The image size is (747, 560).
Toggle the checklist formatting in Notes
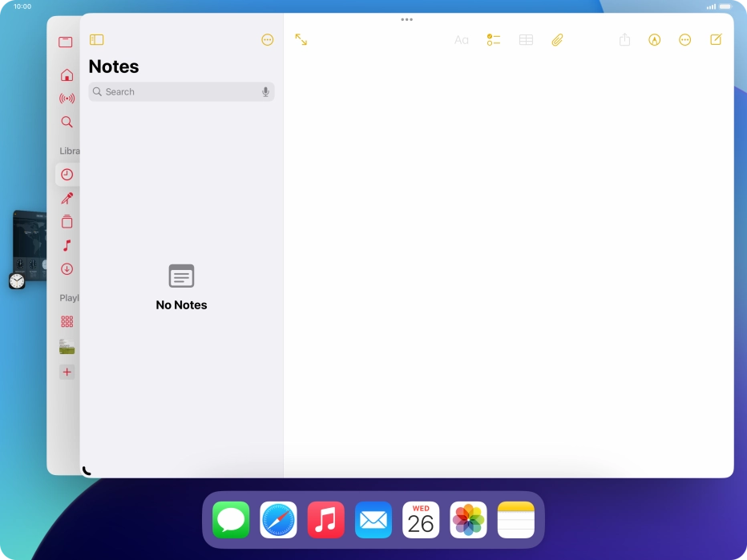(x=494, y=39)
